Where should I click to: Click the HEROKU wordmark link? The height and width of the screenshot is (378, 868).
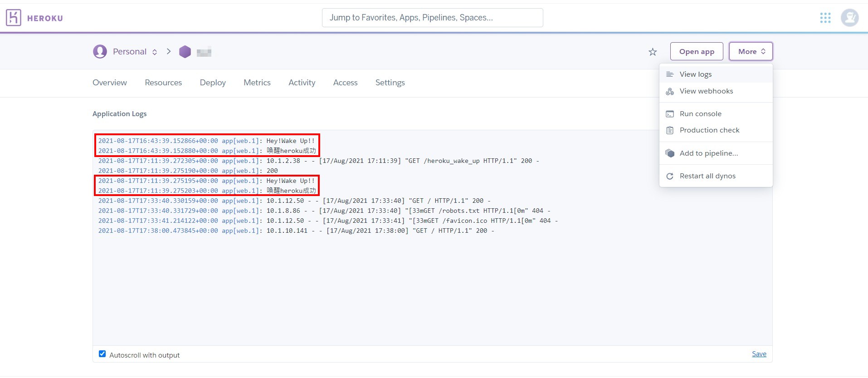(45, 18)
